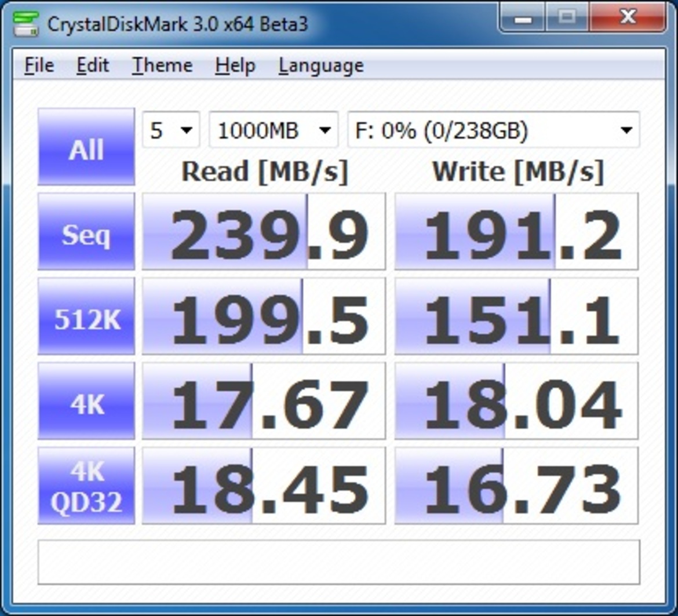Select the 512K write result 151.1
The width and height of the screenshot is (678, 616).
point(516,316)
